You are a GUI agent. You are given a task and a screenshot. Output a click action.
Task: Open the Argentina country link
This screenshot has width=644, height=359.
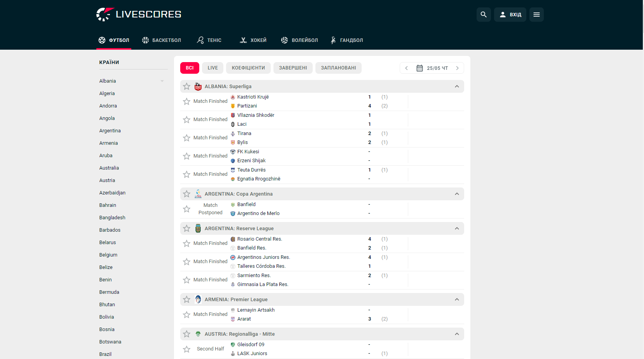(x=110, y=131)
